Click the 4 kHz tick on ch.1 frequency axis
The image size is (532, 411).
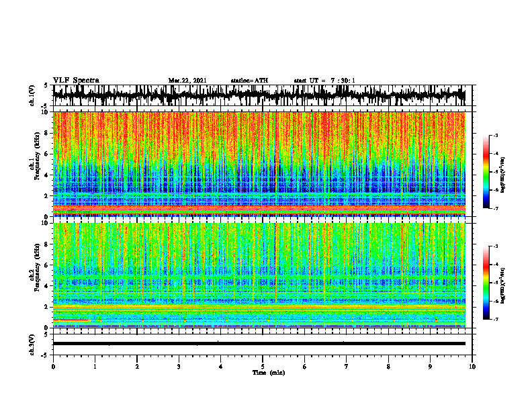[46, 175]
